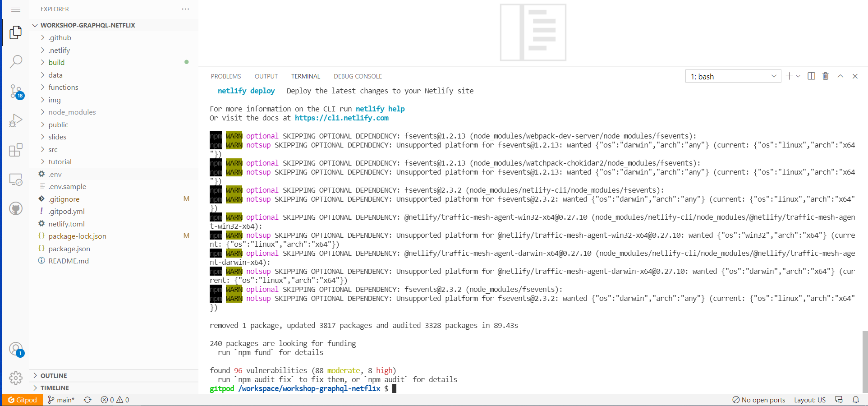
Task: Open the Run and Debug icon
Action: pos(16,120)
